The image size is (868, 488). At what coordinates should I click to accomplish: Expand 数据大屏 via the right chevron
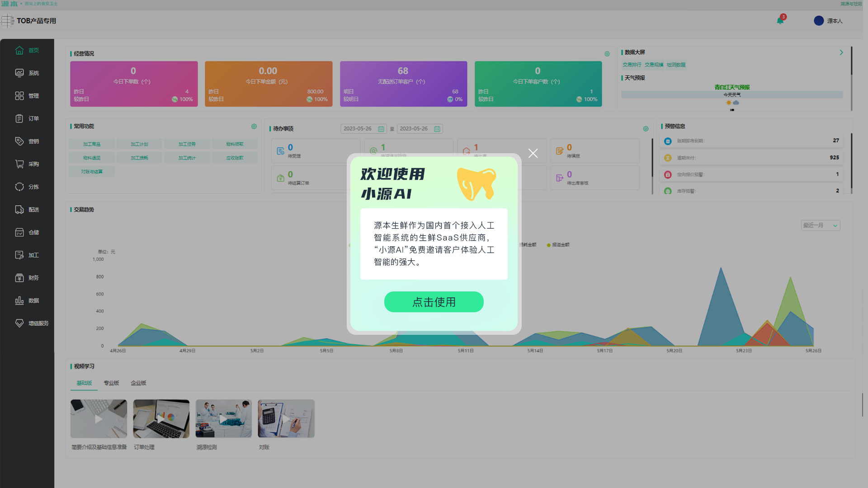click(x=841, y=52)
